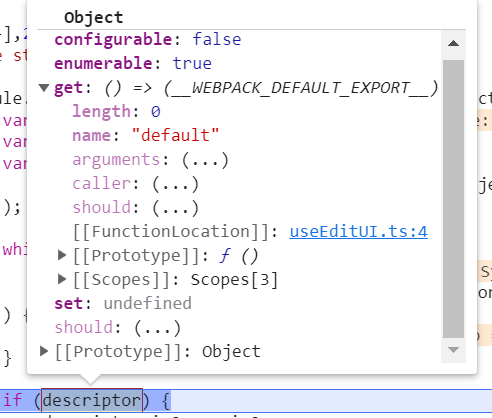Viewport: 492px width, 418px height.
Task: Select the set: undefined property row
Action: click(x=123, y=304)
